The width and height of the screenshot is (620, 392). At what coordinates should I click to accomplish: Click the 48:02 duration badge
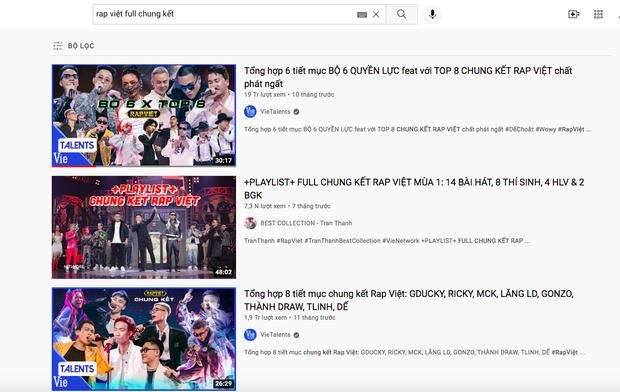[223, 272]
